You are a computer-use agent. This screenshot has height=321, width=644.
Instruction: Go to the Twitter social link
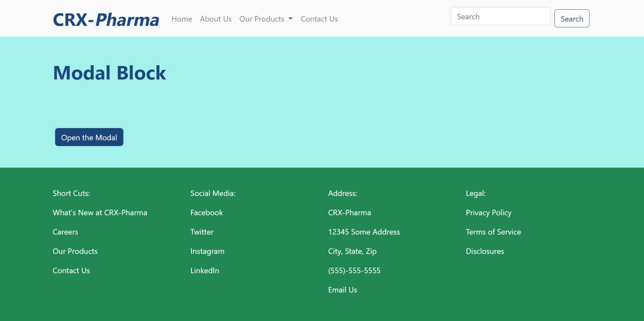(x=202, y=232)
